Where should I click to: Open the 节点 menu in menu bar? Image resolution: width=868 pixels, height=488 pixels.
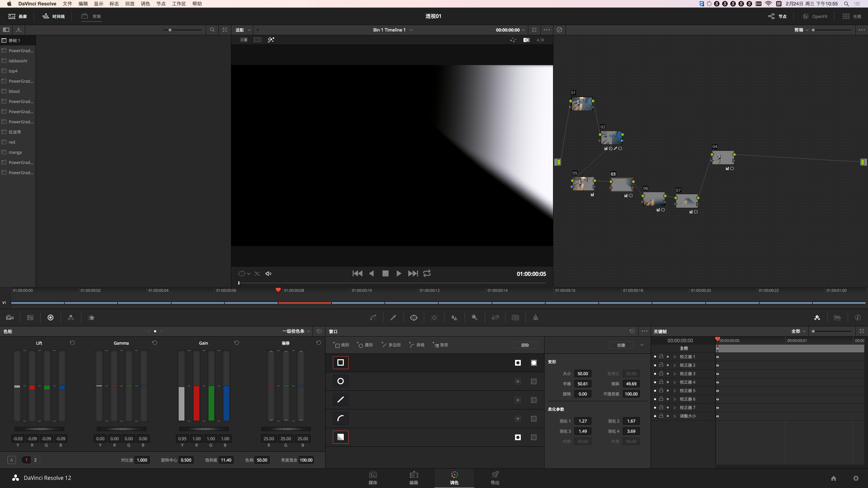pyautogui.click(x=161, y=4)
